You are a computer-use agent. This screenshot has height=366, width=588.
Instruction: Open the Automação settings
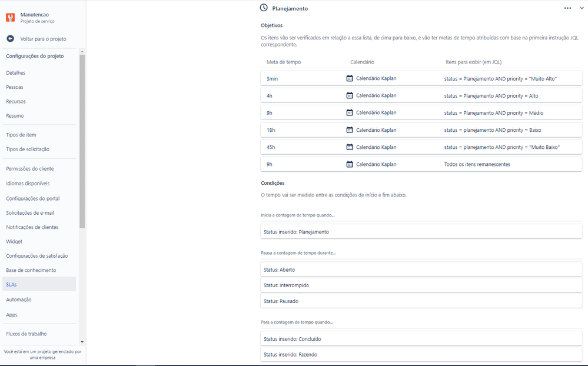(x=19, y=300)
